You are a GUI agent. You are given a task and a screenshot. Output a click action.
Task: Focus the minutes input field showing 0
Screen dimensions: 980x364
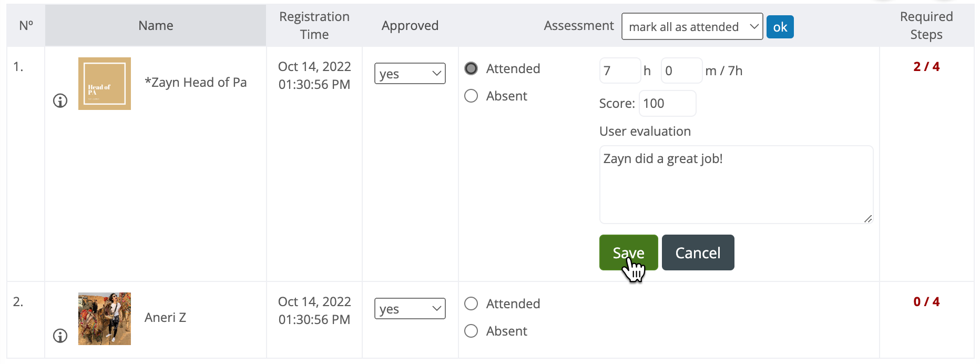click(x=682, y=70)
